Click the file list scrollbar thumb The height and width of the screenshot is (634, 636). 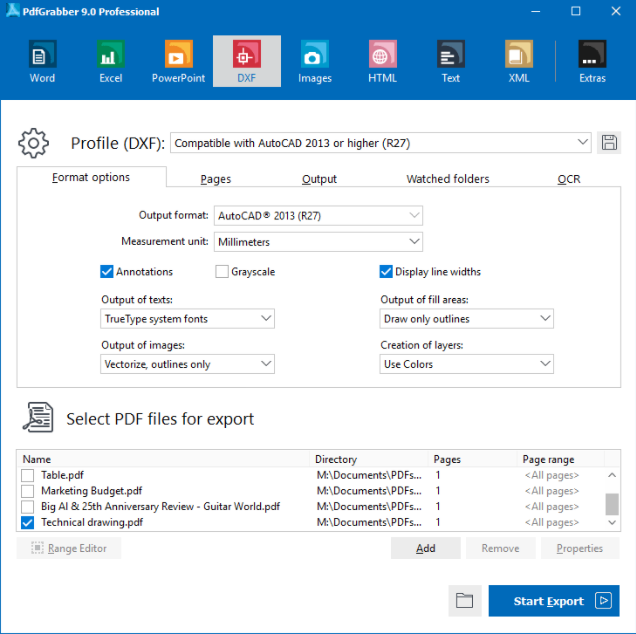tap(612, 504)
